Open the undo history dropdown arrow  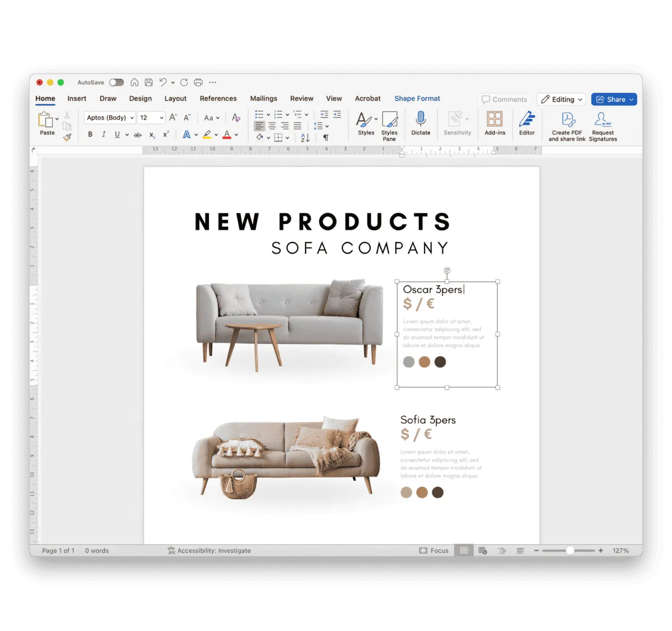coord(172,82)
